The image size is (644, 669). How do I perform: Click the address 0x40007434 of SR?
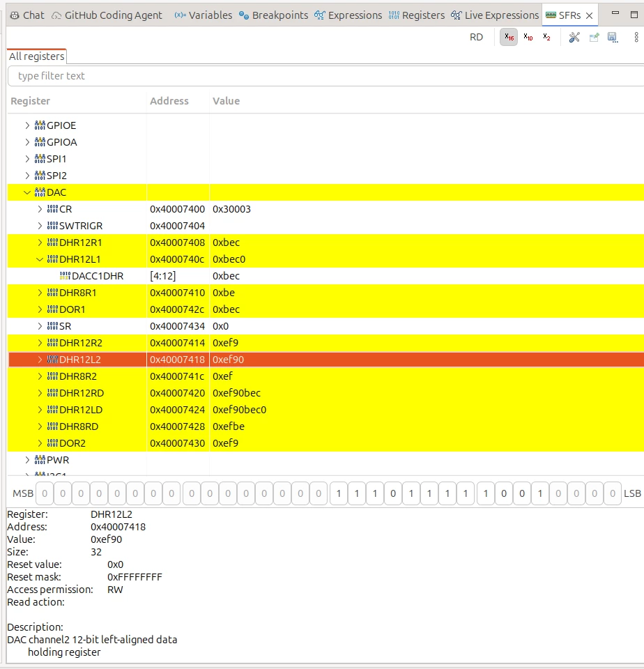point(177,326)
